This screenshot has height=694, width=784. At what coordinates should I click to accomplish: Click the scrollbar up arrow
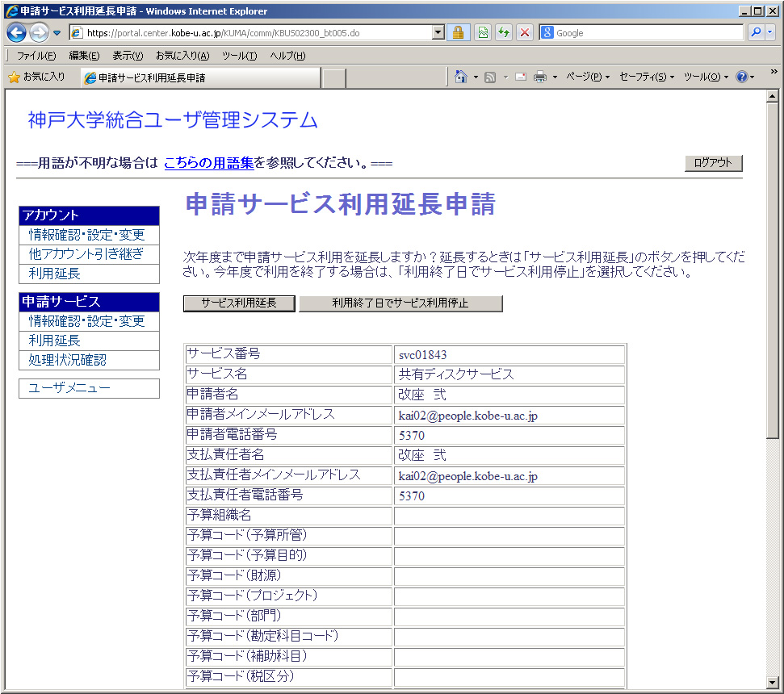773,96
